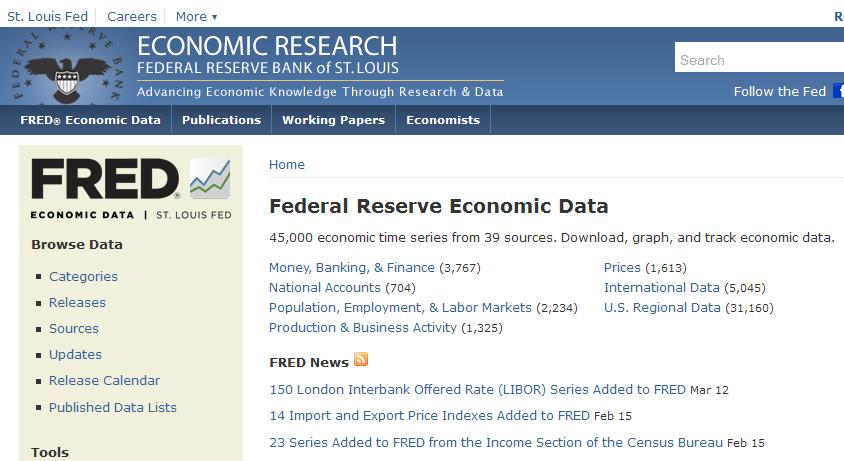Browse the Categories sidebar link
Screen dimensions: 844x461
83,277
